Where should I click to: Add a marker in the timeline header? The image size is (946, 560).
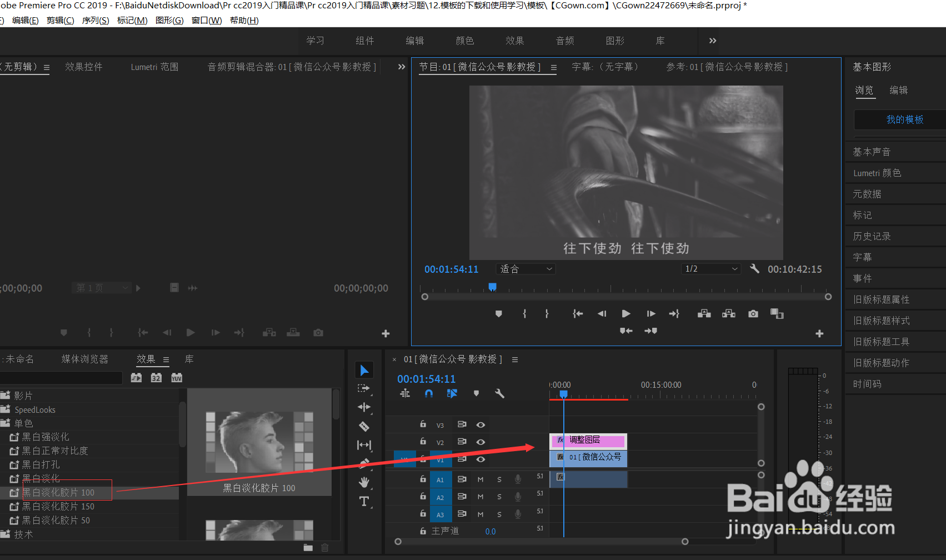tap(476, 393)
